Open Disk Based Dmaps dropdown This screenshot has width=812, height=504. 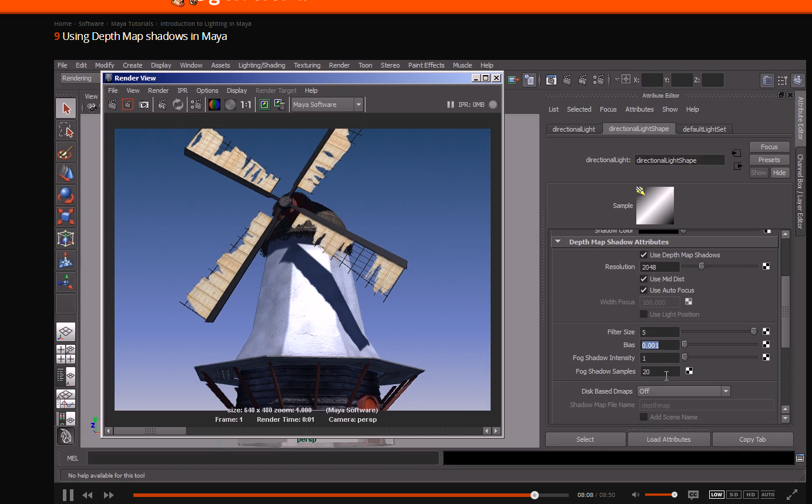coord(683,391)
